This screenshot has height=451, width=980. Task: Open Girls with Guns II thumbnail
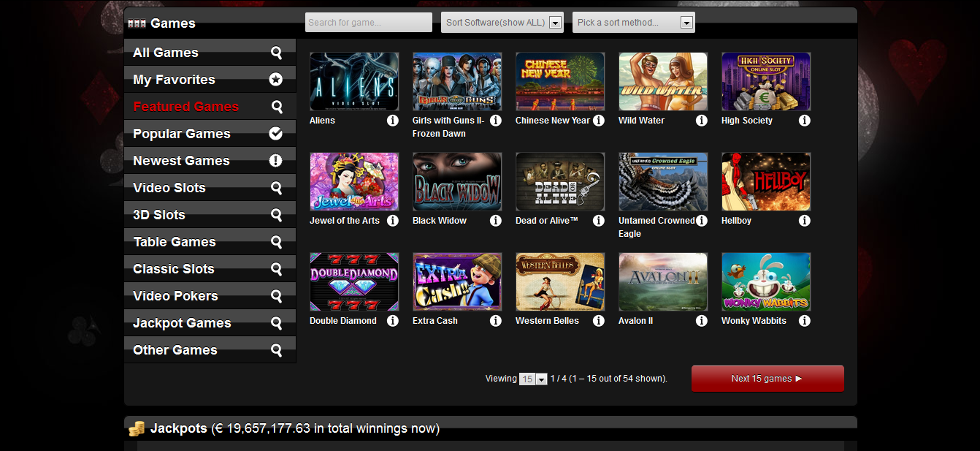457,81
